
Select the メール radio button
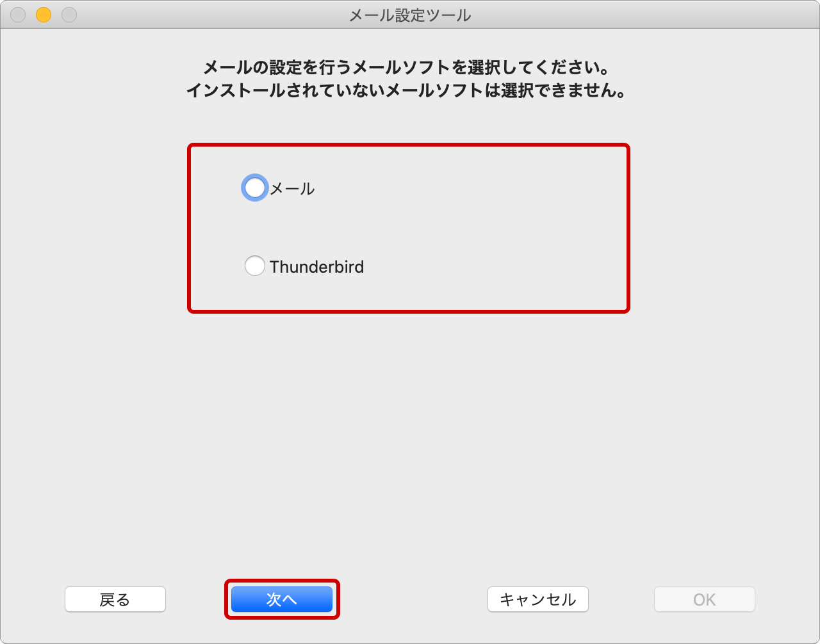(x=254, y=188)
